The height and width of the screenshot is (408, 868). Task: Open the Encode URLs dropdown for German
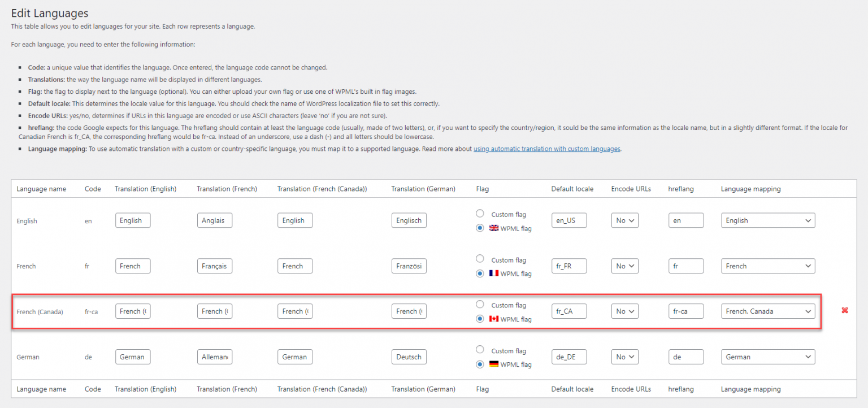click(x=624, y=357)
